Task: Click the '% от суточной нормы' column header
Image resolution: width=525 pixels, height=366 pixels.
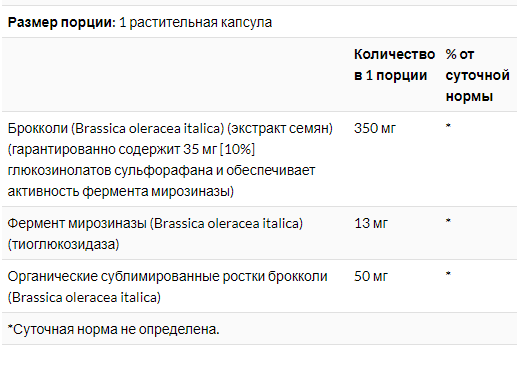Action: click(477, 75)
